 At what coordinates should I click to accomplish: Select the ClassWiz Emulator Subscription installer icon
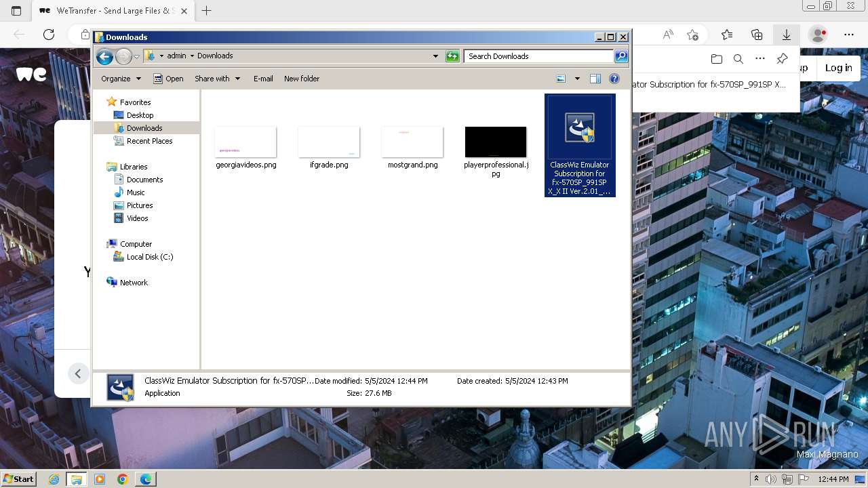click(x=580, y=128)
